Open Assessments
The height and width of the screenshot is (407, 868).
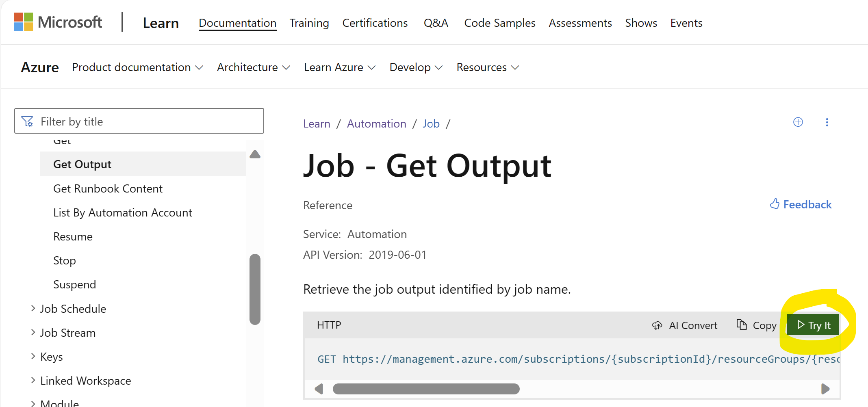(580, 23)
